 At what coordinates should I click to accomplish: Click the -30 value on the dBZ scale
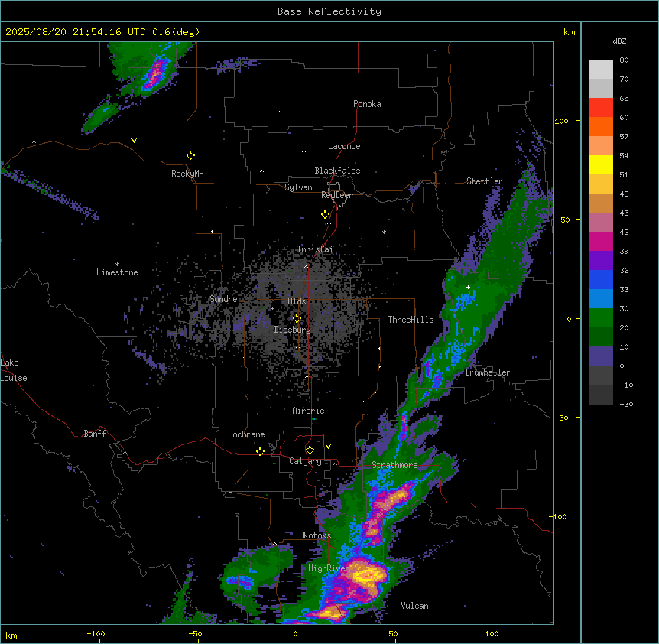[x=626, y=404]
